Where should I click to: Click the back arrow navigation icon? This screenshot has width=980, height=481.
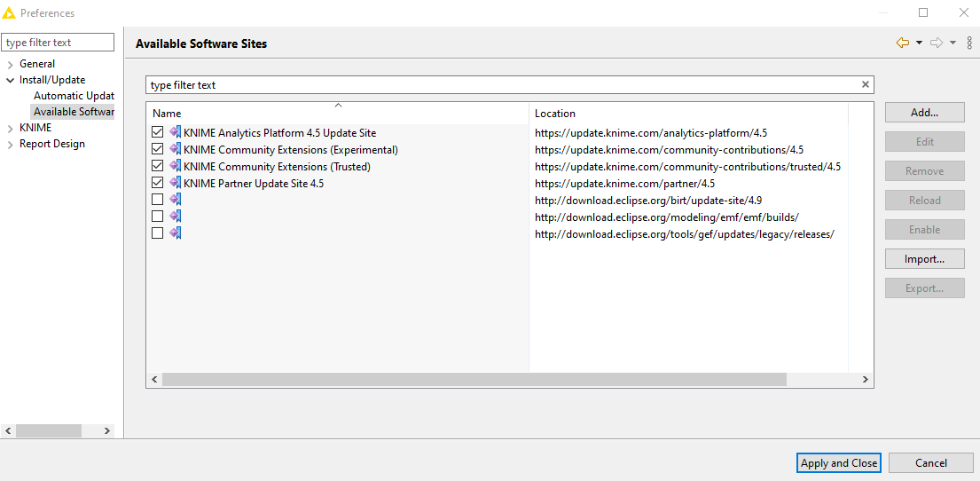[903, 43]
